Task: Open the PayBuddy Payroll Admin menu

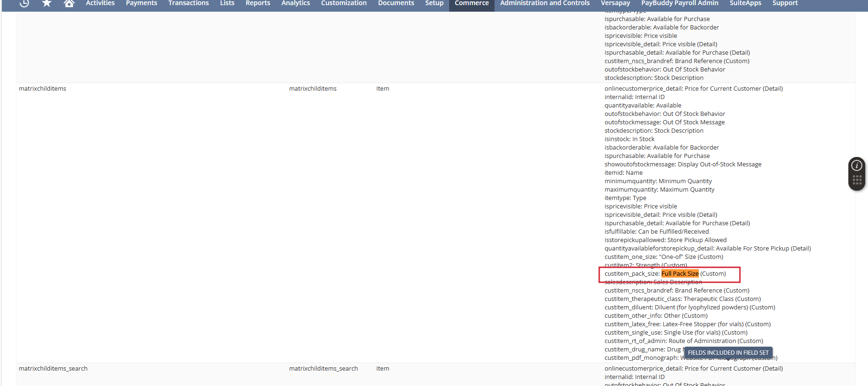Action: pyautogui.click(x=679, y=3)
